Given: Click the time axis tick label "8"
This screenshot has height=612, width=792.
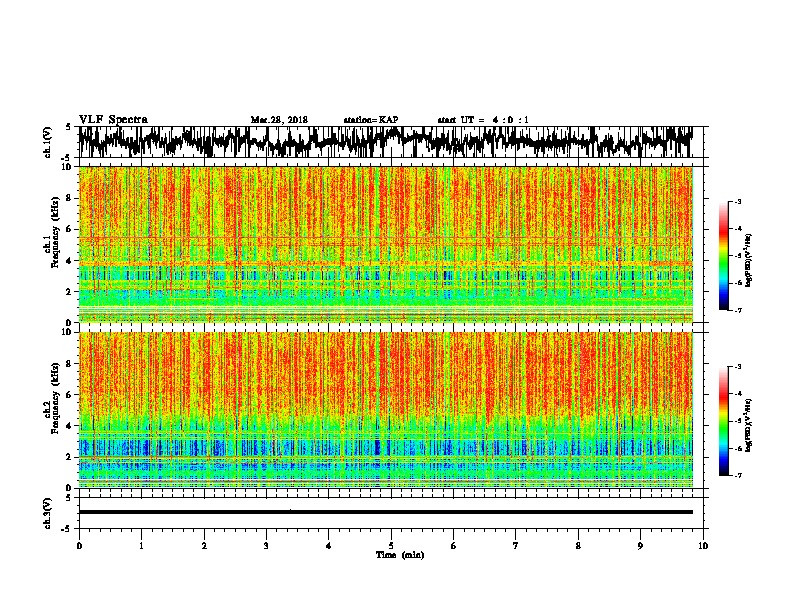Looking at the screenshot, I should click(578, 546).
